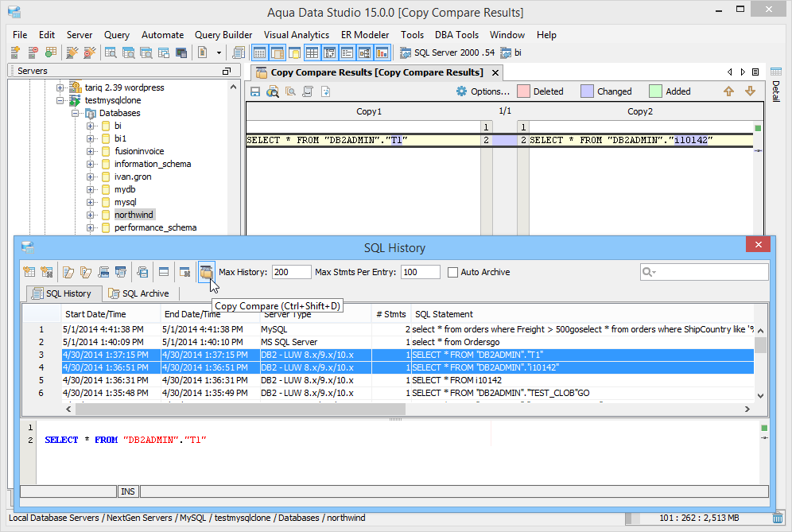Click the window with X icon in SQL History
792x532 pixels.
point(184,272)
